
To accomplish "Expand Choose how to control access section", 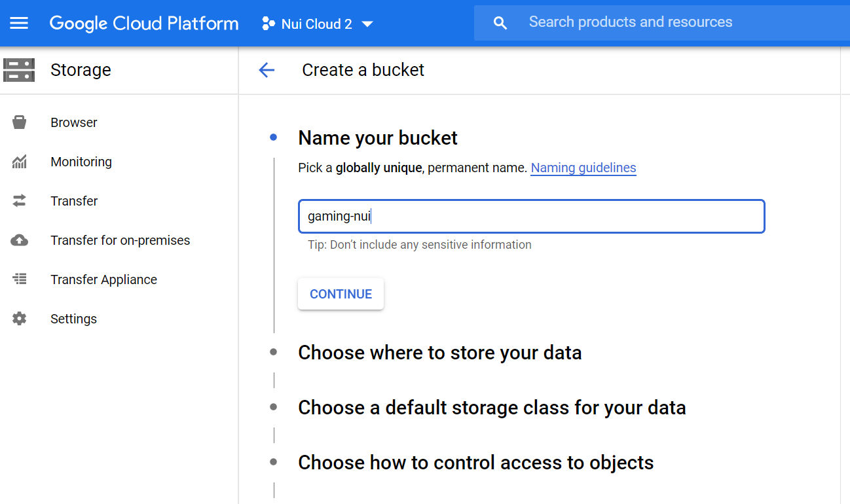I will pos(475,463).
